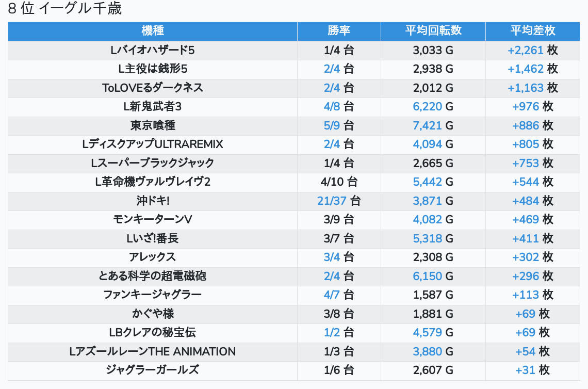
Task: Click the 4,082 spins for モンキーターンV
Action: point(428,220)
